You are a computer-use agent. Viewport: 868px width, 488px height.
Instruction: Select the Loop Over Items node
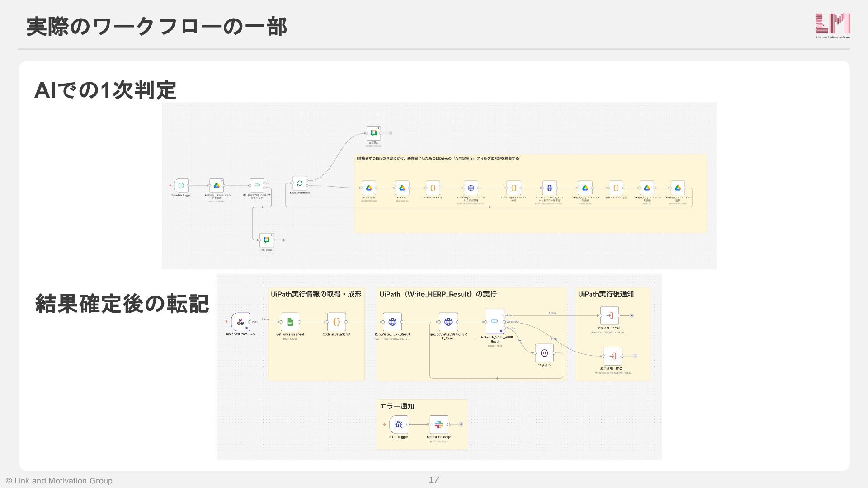tap(300, 183)
